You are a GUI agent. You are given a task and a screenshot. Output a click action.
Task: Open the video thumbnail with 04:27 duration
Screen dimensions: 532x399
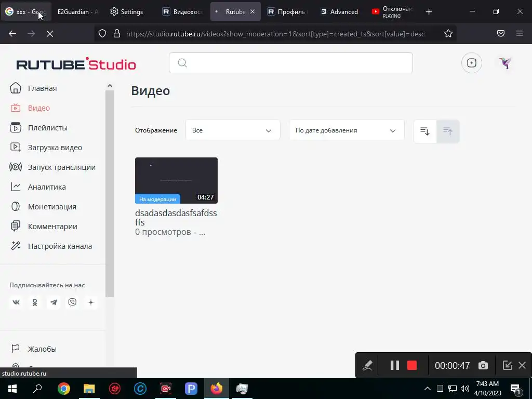[x=176, y=180]
